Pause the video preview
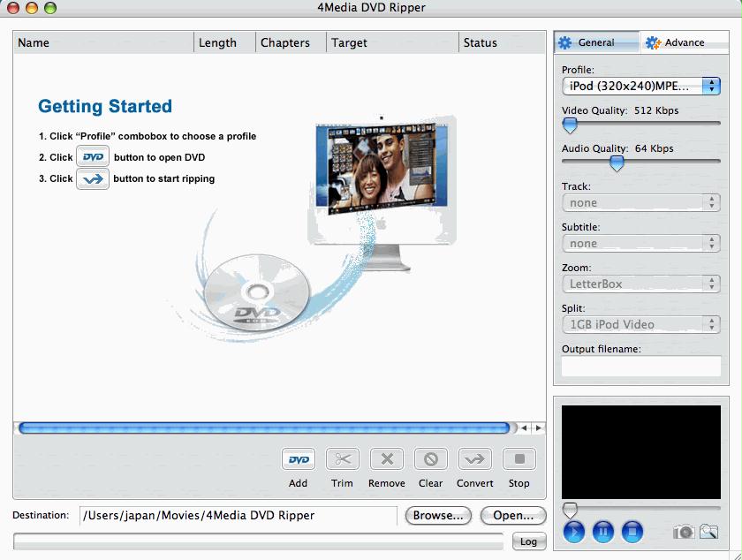 602,532
